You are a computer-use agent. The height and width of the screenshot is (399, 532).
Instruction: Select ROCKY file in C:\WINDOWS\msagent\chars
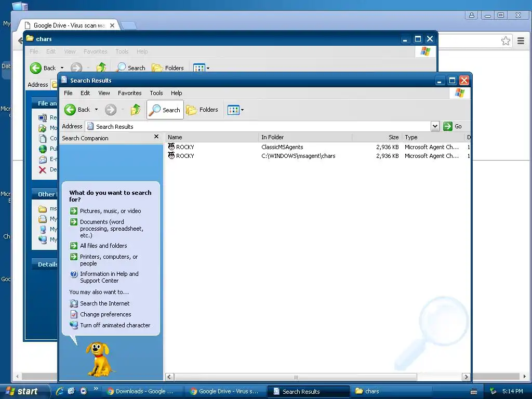click(181, 156)
